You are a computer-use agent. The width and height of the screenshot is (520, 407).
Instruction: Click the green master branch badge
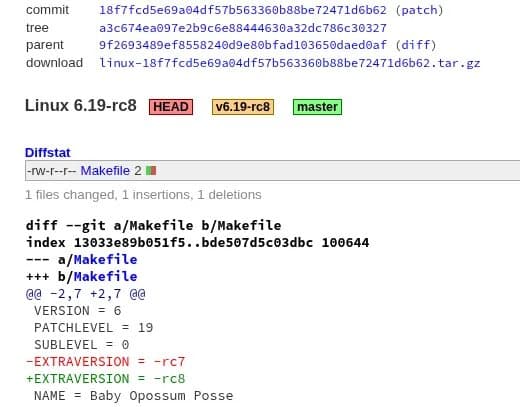tap(317, 107)
